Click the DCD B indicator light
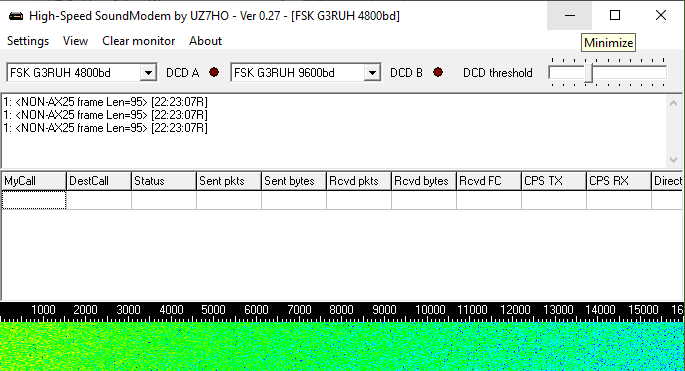Screen dimensions: 685x371 pyautogui.click(x=438, y=72)
